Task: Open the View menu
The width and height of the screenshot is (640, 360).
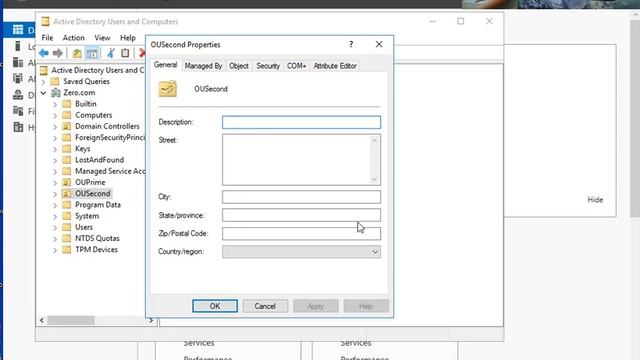Action: click(102, 38)
